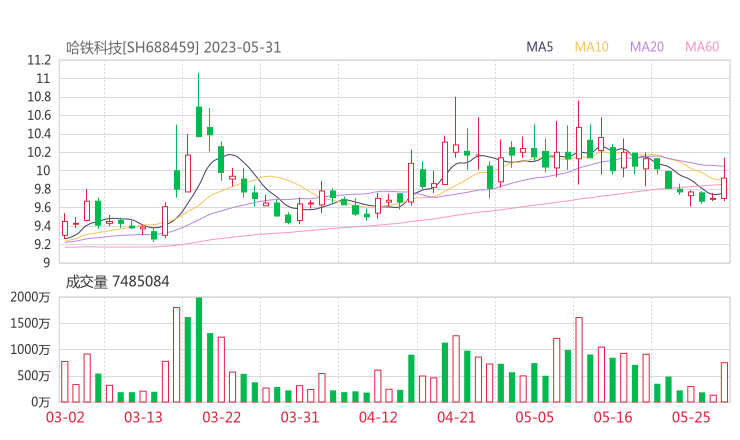Image resolution: width=740 pixels, height=440 pixels.
Task: Click the tallest green volume bar
Action: [199, 350]
